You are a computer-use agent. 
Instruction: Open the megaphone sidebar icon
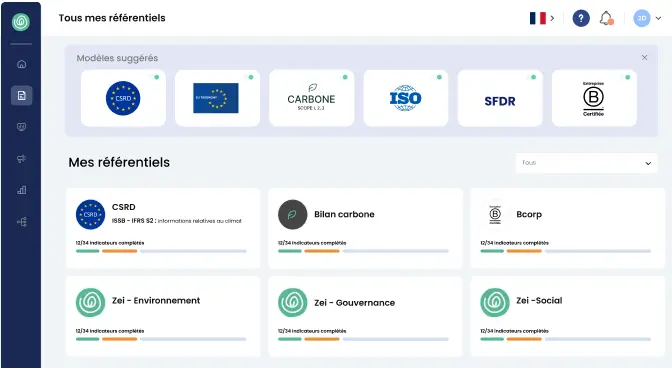pyautogui.click(x=21, y=159)
